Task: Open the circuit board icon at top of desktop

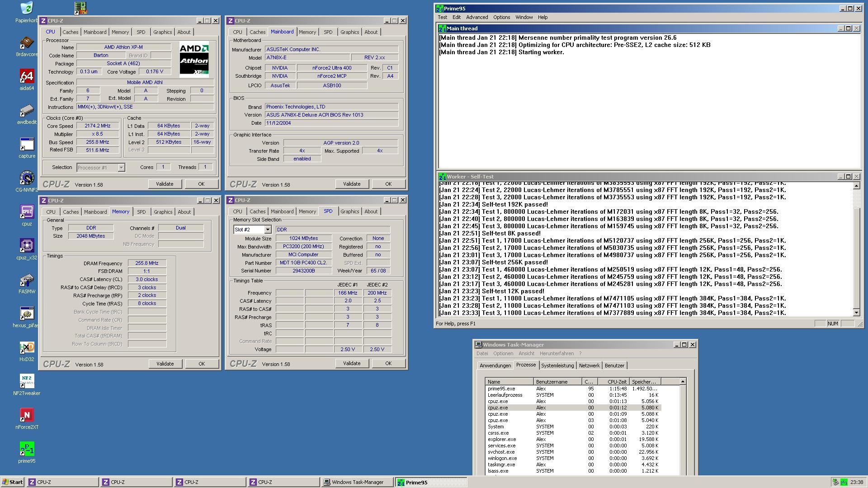Action: click(80, 8)
